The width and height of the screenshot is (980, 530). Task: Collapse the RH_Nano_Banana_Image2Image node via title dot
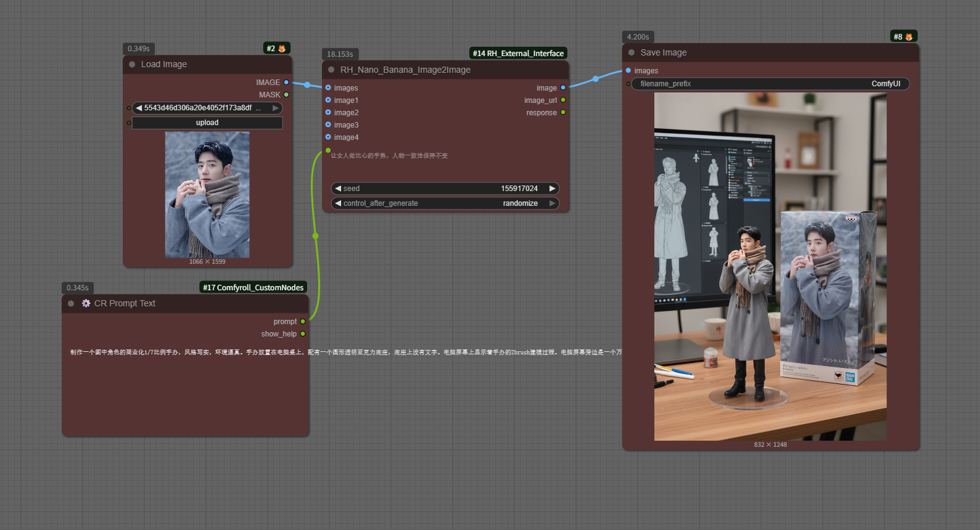(331, 70)
